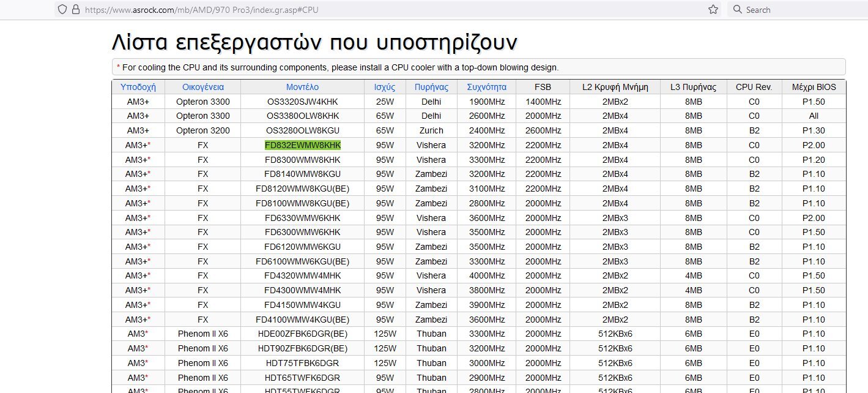Viewport: 868px width, 393px height.
Task: Select model HDT65TWFK6DGR
Action: pyautogui.click(x=303, y=378)
